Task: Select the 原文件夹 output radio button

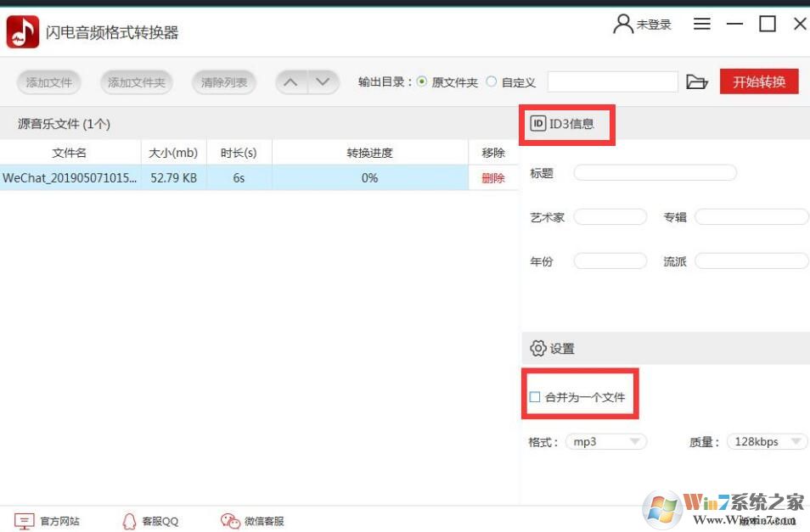Action: coord(422,81)
